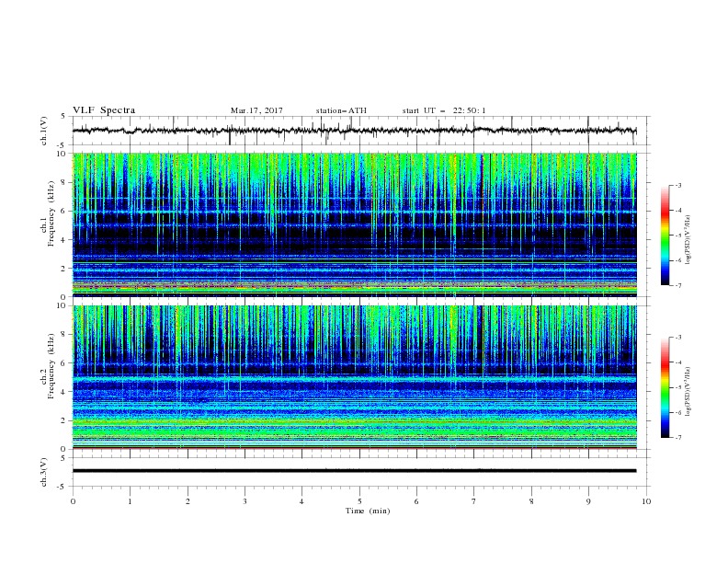The height and width of the screenshot is (563, 728).
Task: Click the ch.2 color bar log(PSD) label
Action: [x=688, y=391]
